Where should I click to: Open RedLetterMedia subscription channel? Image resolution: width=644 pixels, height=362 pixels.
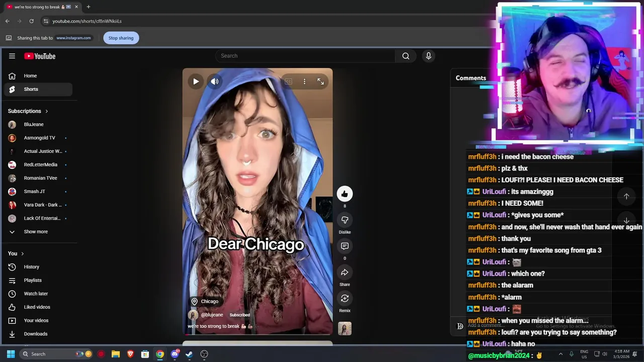(38, 164)
